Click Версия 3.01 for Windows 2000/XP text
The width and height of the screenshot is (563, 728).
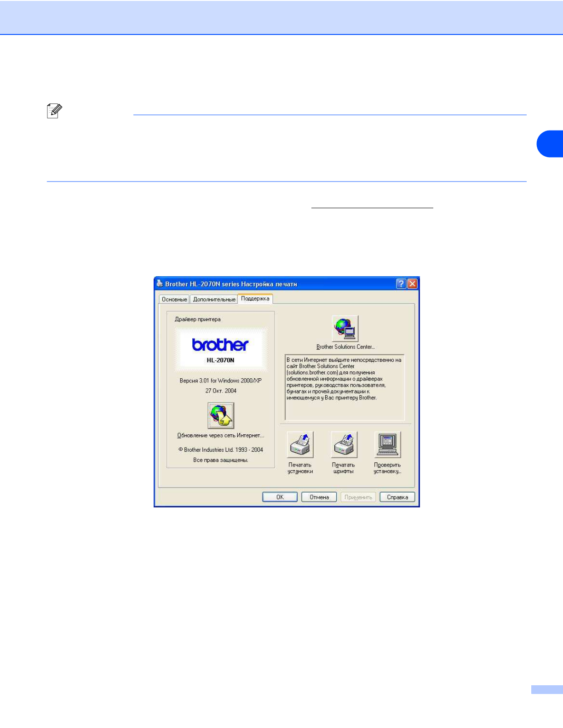tap(221, 381)
